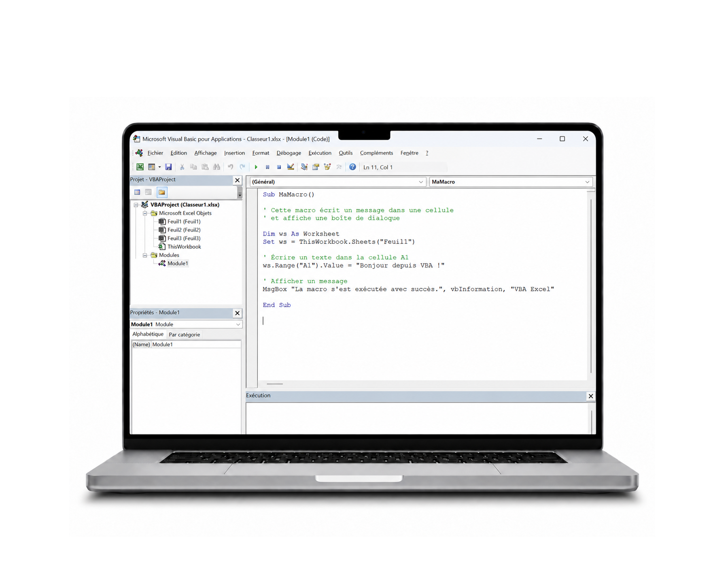
Task: Save the project with the floppy disk icon
Action: [x=169, y=167]
